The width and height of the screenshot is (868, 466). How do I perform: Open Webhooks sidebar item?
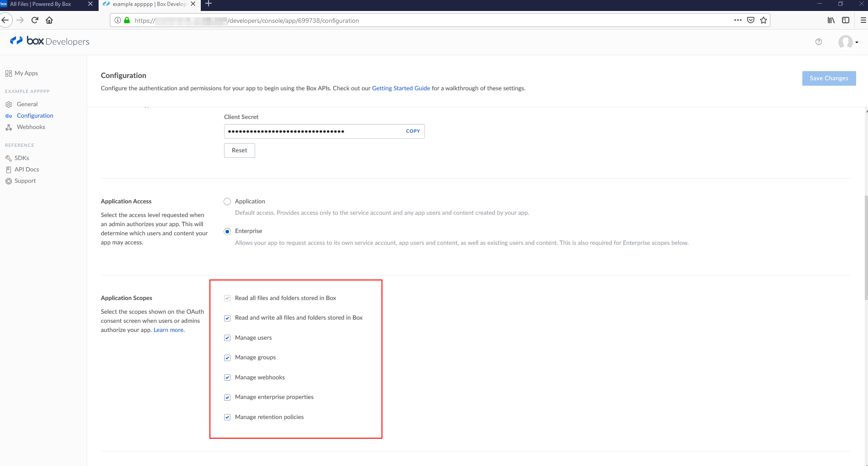pyautogui.click(x=31, y=127)
